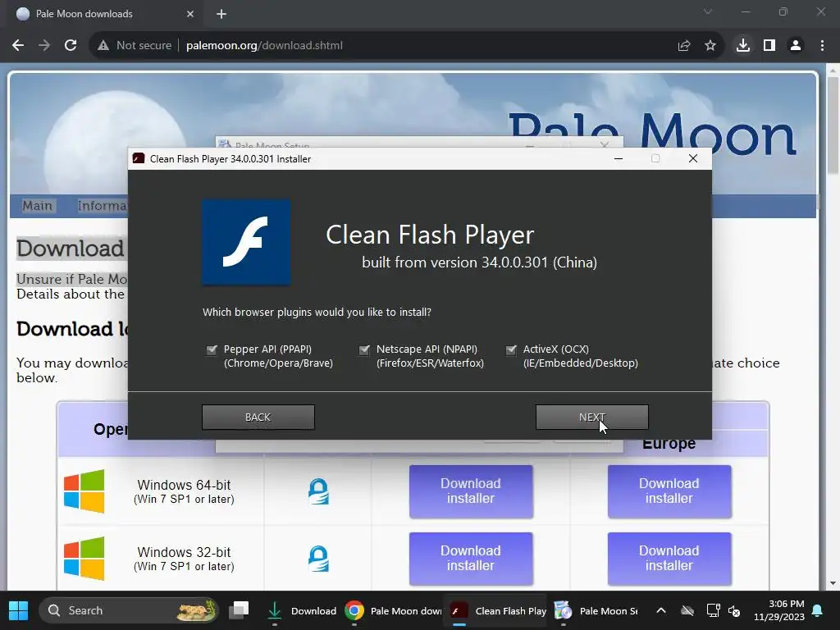Close the Pale Moon downloads tab
840x630 pixels.
pyautogui.click(x=190, y=14)
